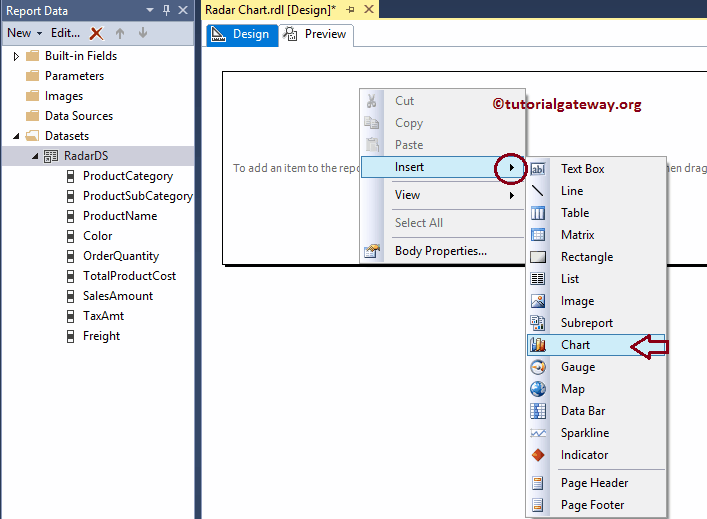Click the pin icon of Report Data panel
Screen dimensions: 707x519
[166, 10]
